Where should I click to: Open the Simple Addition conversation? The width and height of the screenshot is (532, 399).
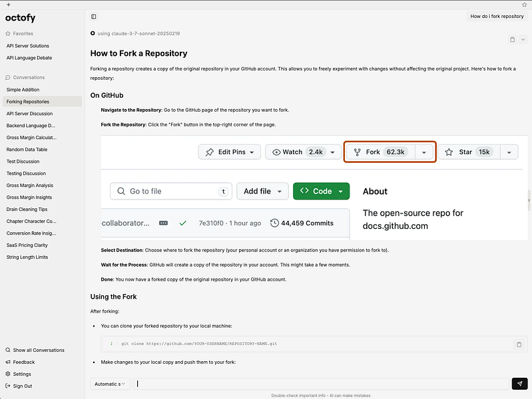23,90
